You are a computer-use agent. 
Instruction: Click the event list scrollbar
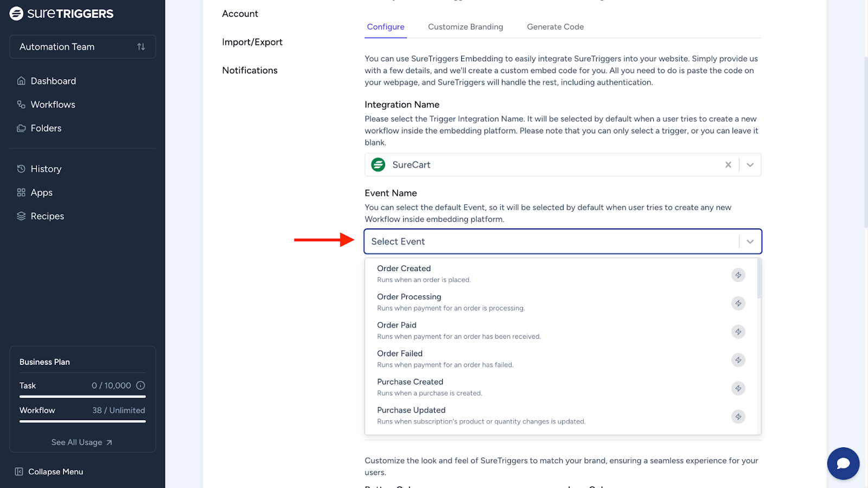759,279
